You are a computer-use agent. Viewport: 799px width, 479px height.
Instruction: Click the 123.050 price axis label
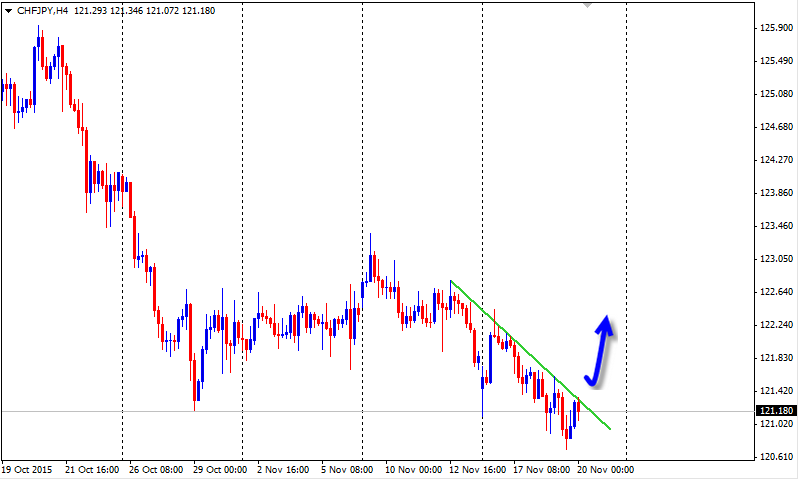[776, 259]
